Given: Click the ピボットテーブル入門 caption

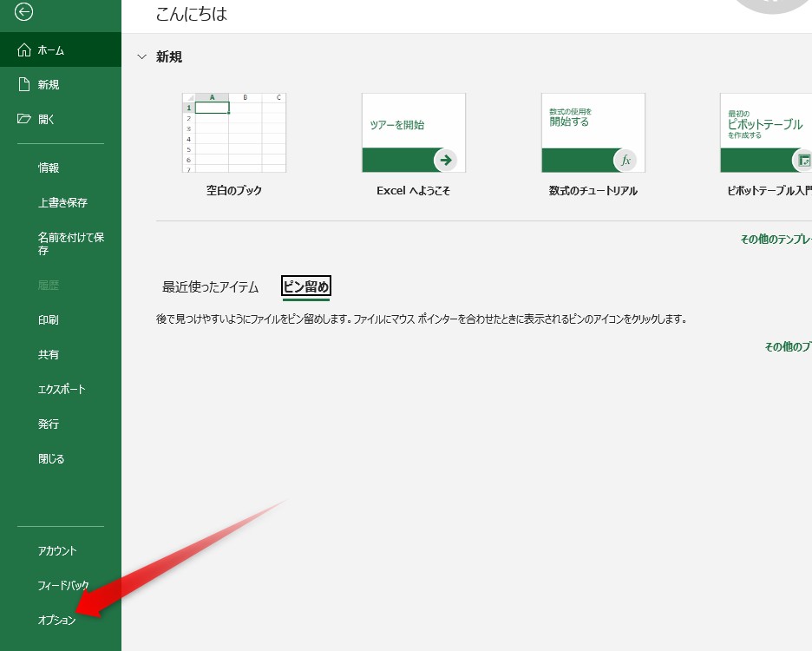Looking at the screenshot, I should pyautogui.click(x=769, y=190).
